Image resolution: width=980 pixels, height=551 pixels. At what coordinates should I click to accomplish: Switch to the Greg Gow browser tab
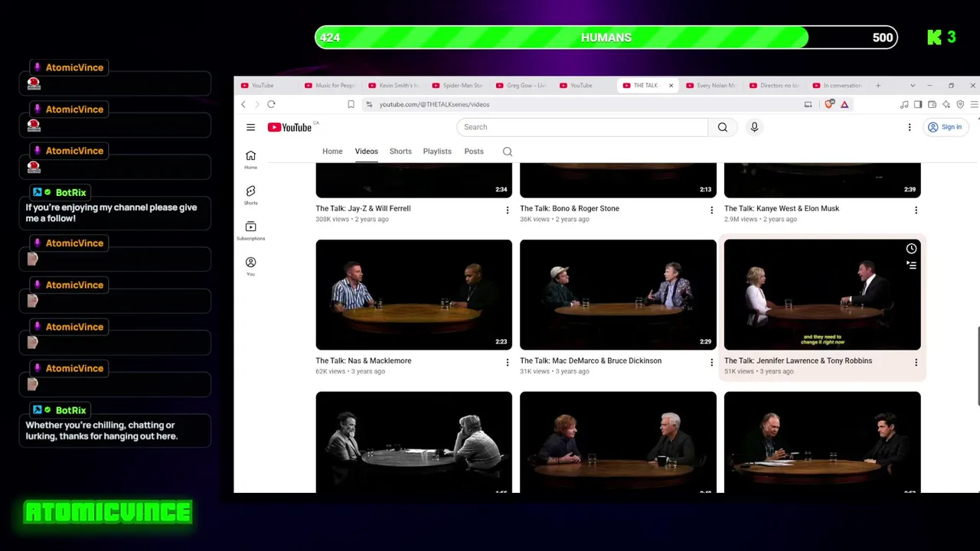click(x=521, y=86)
